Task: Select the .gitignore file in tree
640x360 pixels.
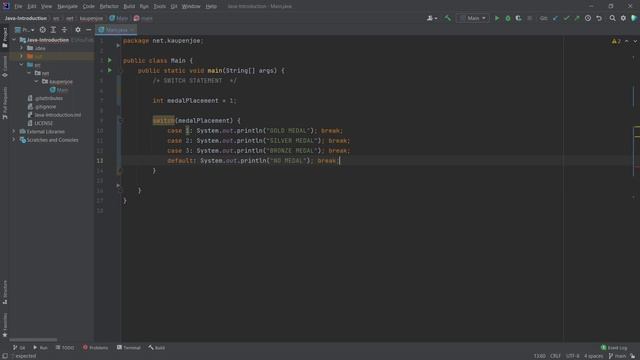Action: (x=42, y=107)
